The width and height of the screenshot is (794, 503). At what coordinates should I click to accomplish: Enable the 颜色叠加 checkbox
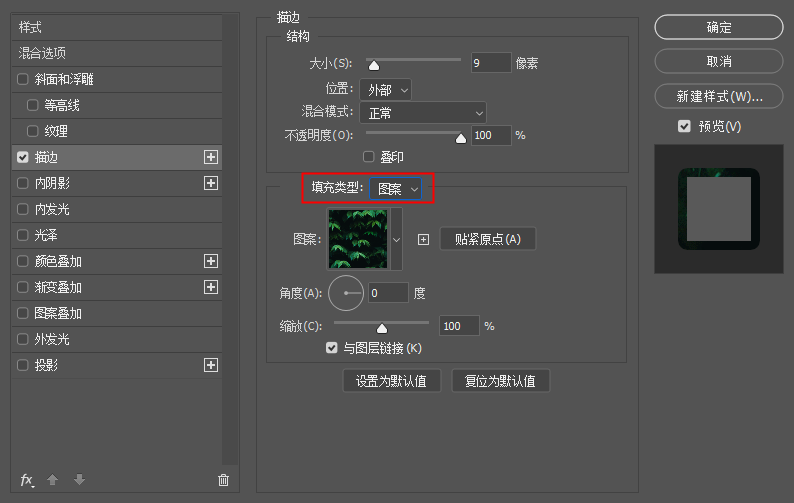23,261
